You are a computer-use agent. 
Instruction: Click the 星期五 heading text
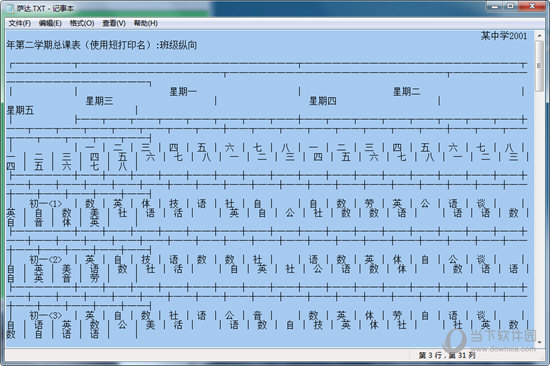[x=20, y=111]
